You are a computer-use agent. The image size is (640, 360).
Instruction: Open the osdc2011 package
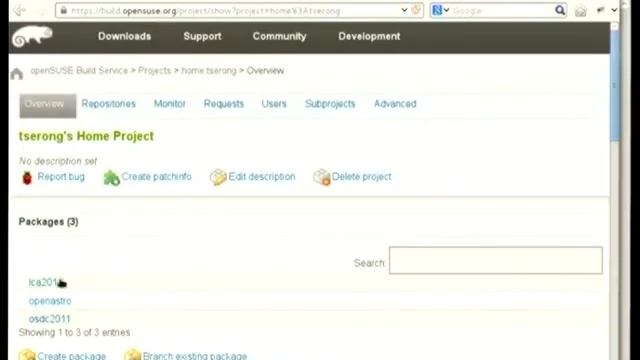click(49, 319)
